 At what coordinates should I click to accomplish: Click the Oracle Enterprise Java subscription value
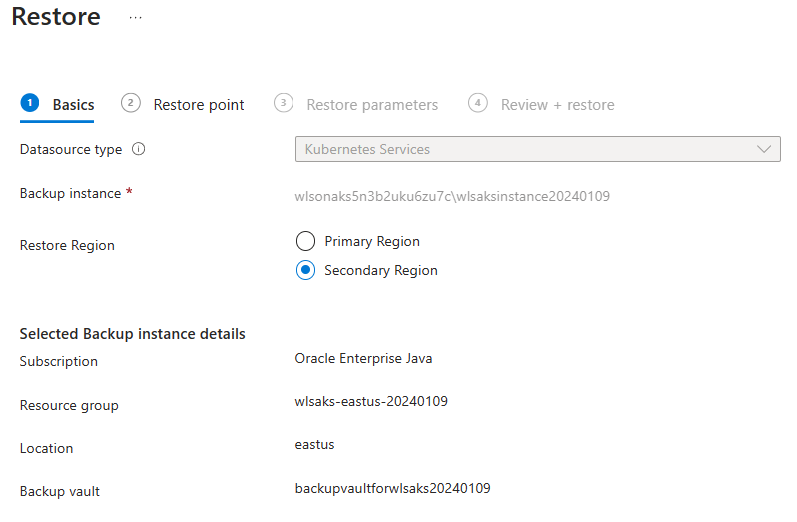[363, 358]
